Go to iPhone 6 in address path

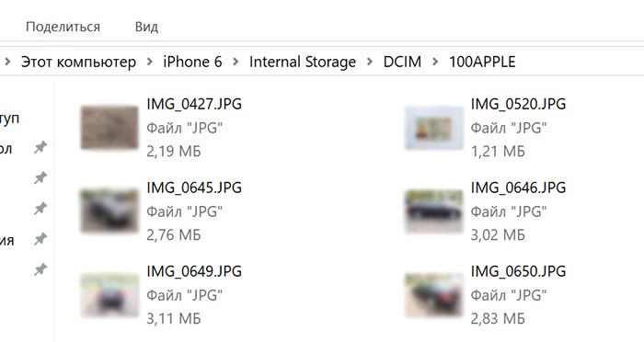192,62
